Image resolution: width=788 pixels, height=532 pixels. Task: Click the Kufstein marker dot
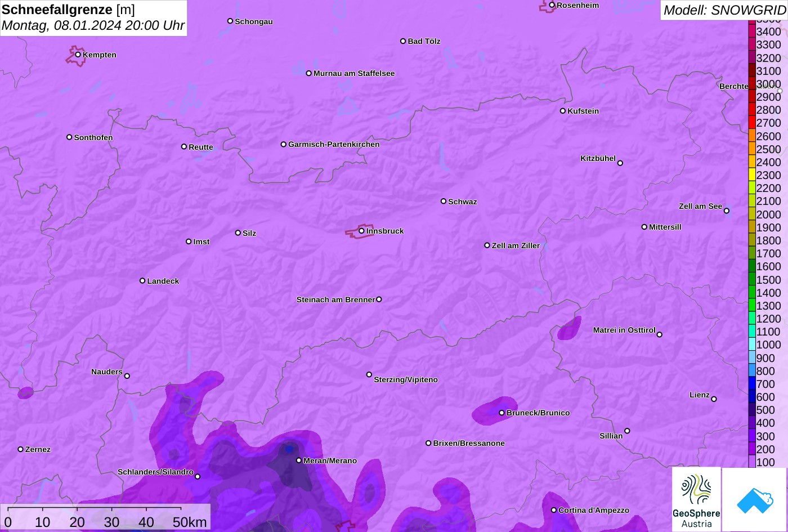(x=563, y=111)
